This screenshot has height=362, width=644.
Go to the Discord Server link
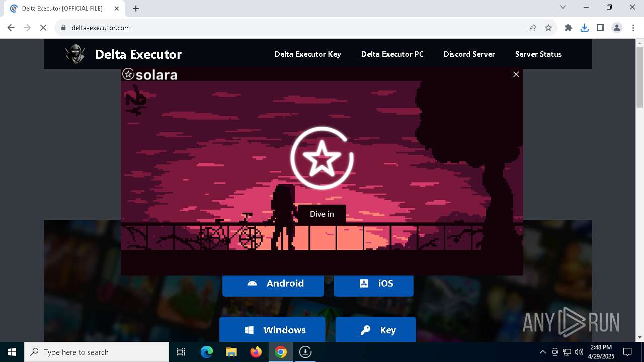coord(469,54)
